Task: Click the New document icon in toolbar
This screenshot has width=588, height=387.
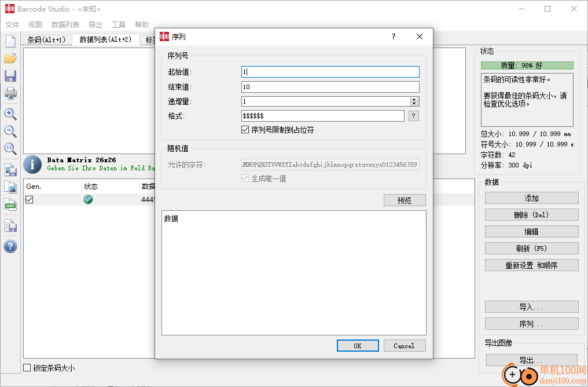Action: 10,41
